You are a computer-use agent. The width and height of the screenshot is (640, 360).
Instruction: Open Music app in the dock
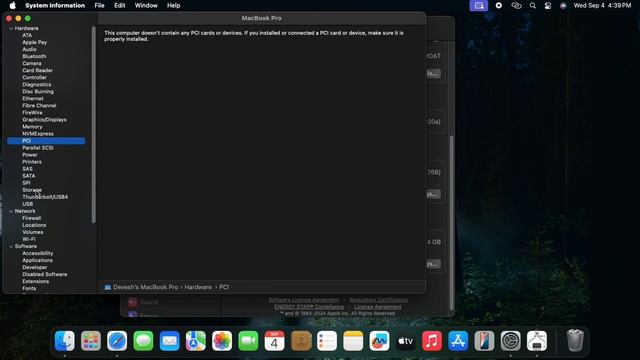tap(432, 340)
